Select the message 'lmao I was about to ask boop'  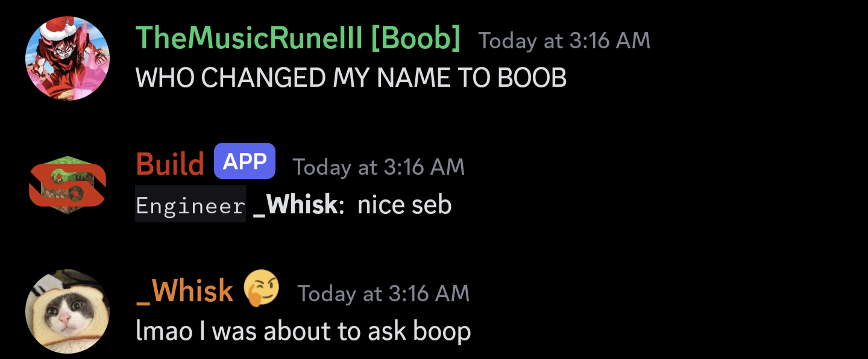[x=303, y=332]
